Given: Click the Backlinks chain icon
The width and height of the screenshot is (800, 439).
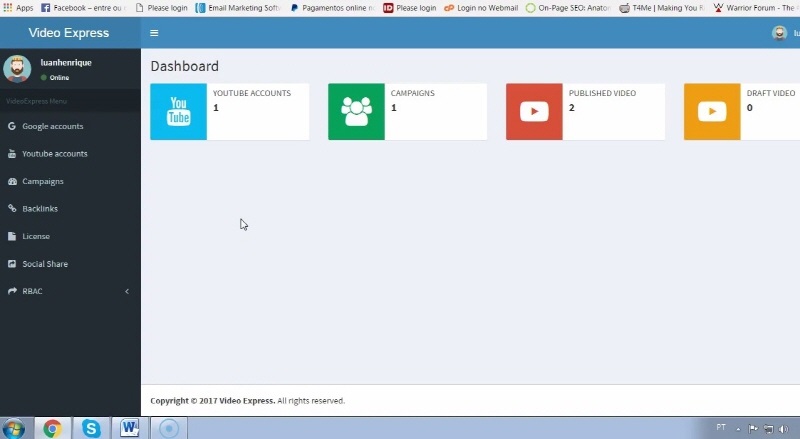Looking at the screenshot, I should pyautogui.click(x=12, y=209).
